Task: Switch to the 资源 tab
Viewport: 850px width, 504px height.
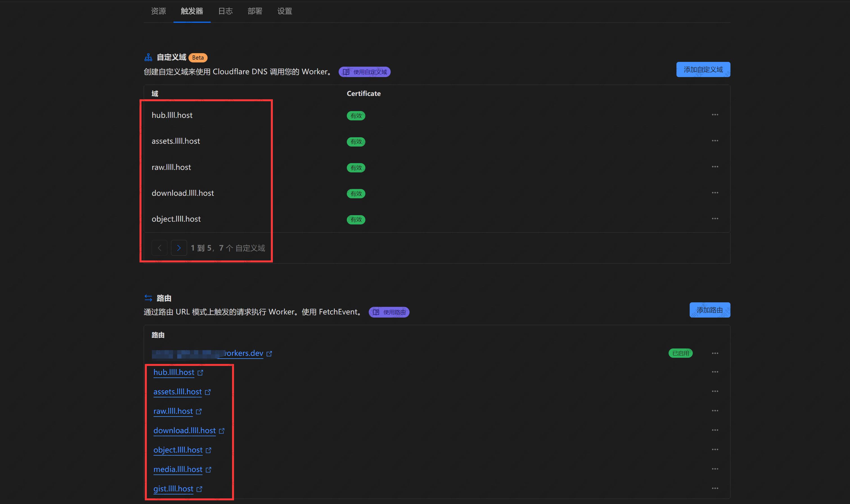Action: click(158, 11)
